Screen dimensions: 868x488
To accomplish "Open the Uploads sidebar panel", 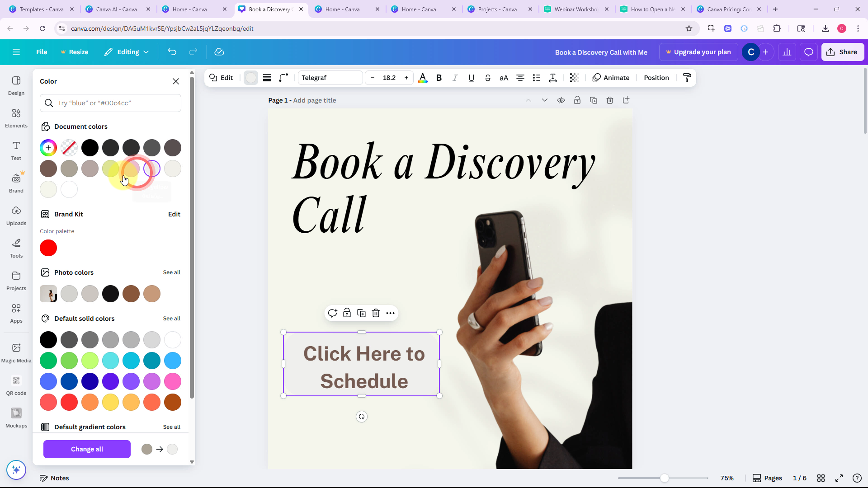I will pos(16,216).
